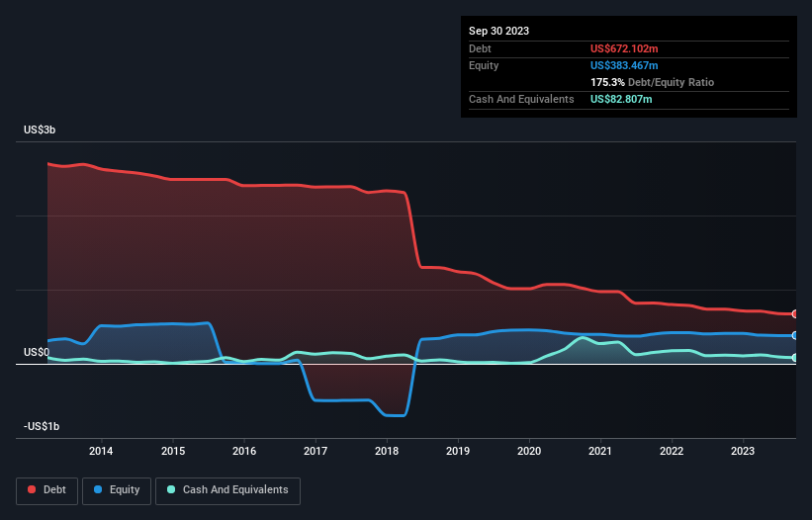Click the 2022 x-axis label

click(x=672, y=451)
